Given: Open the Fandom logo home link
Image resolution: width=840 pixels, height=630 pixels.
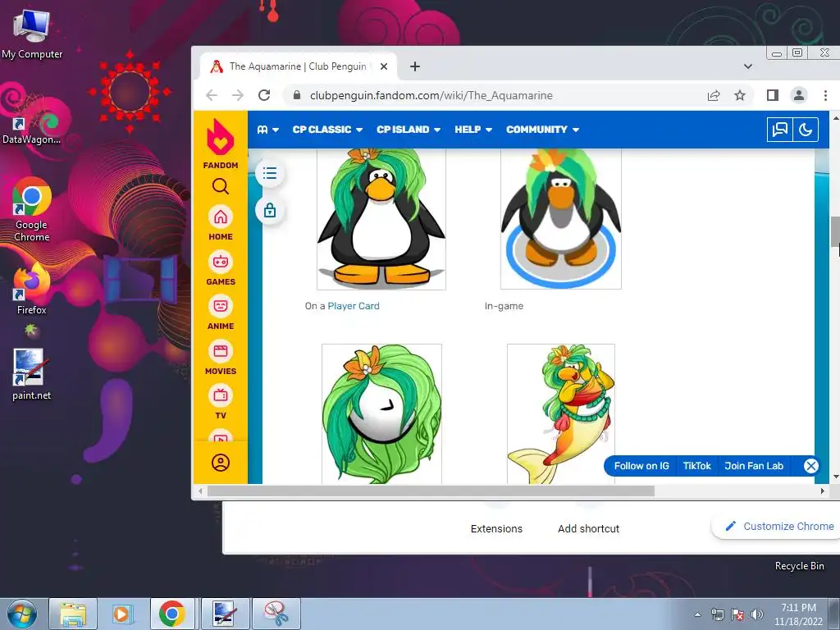Looking at the screenshot, I should (x=220, y=144).
